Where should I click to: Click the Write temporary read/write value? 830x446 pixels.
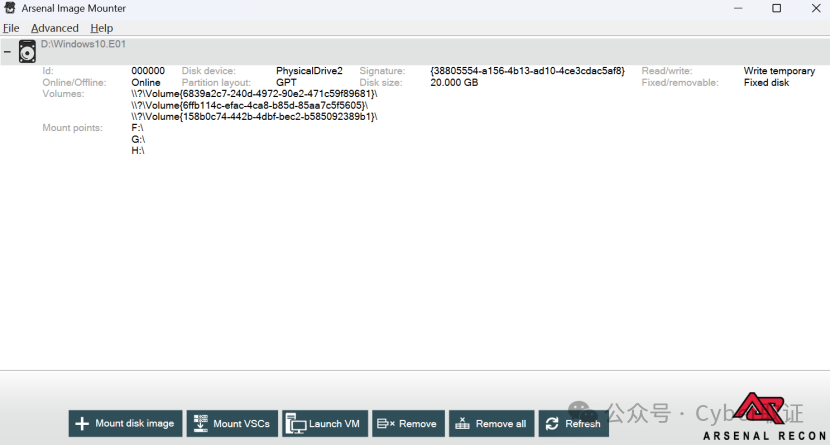[779, 71]
